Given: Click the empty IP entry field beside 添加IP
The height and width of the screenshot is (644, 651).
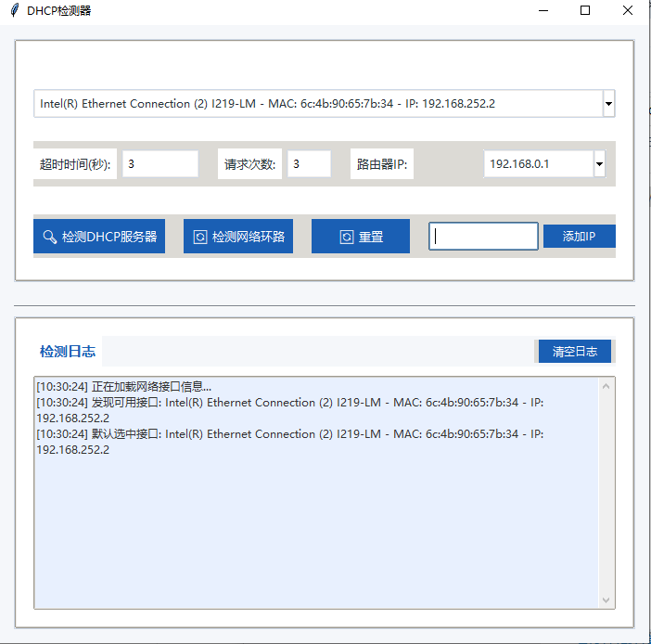Looking at the screenshot, I should click(x=483, y=236).
